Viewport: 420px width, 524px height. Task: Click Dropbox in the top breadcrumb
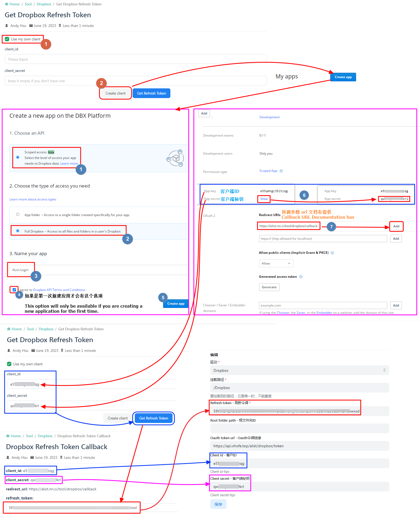[x=44, y=4]
